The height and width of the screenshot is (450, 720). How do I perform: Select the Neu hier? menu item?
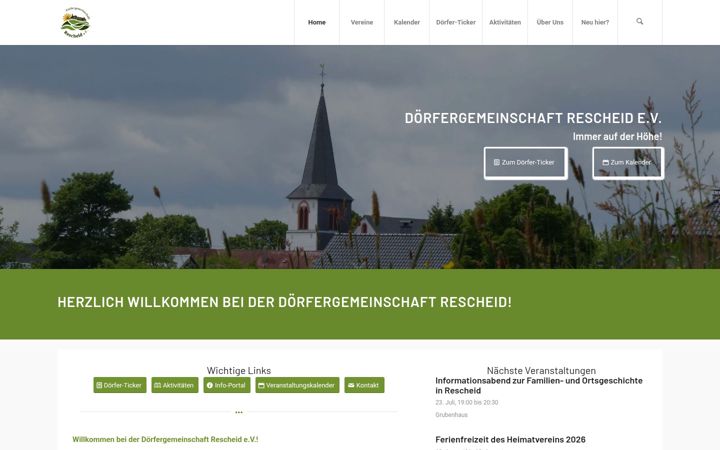595,22
